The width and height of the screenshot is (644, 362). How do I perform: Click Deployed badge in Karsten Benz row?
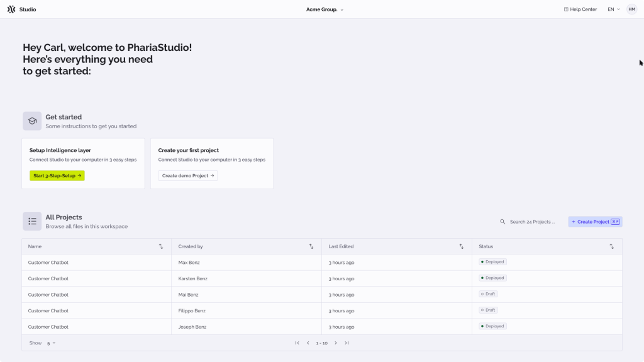pyautogui.click(x=492, y=278)
